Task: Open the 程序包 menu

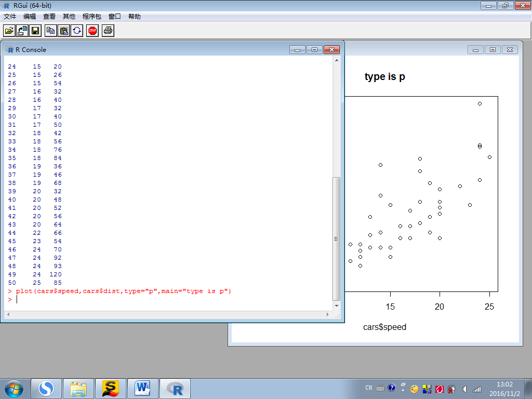Action: pos(91,16)
